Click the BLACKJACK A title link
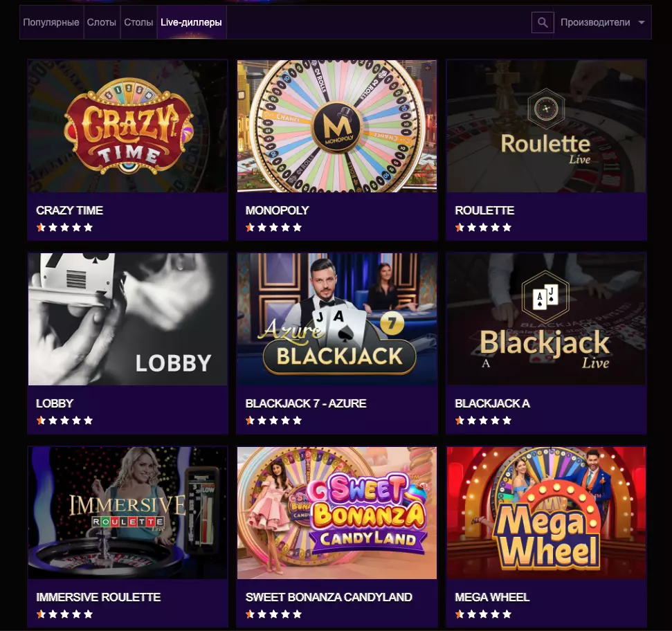Image resolution: width=672 pixels, height=631 pixels. [492, 403]
